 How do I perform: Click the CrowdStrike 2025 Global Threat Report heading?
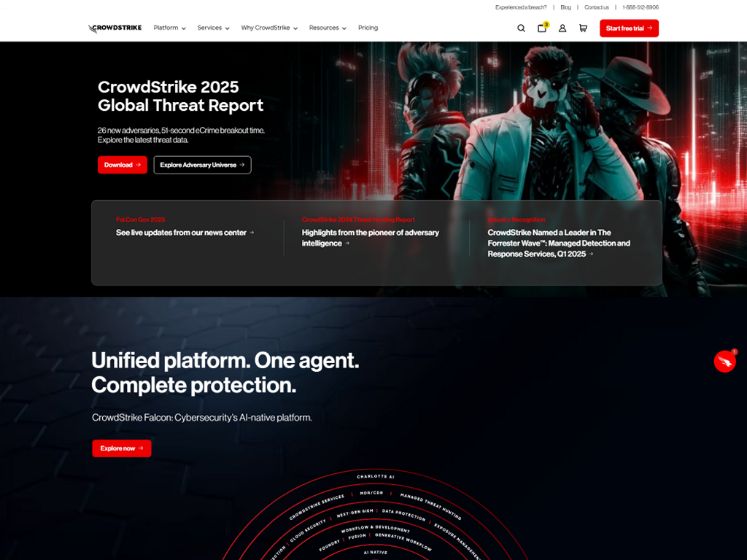[x=181, y=96]
